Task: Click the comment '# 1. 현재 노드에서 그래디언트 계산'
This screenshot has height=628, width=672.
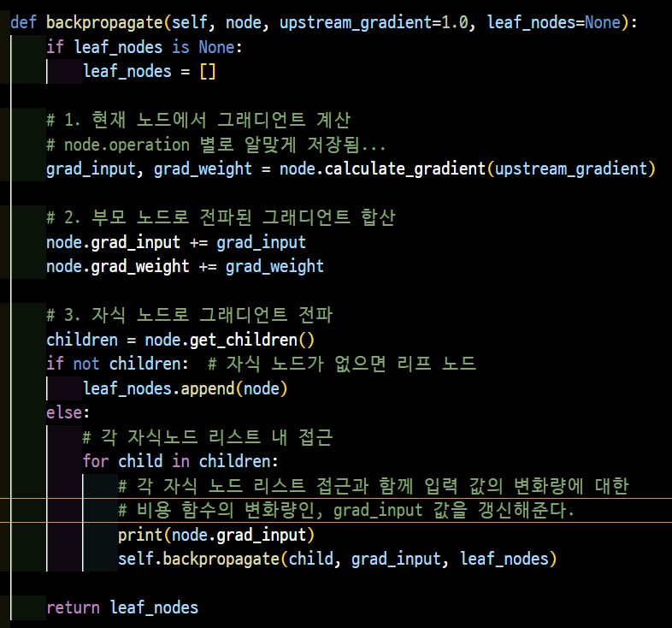Action: click(198, 120)
